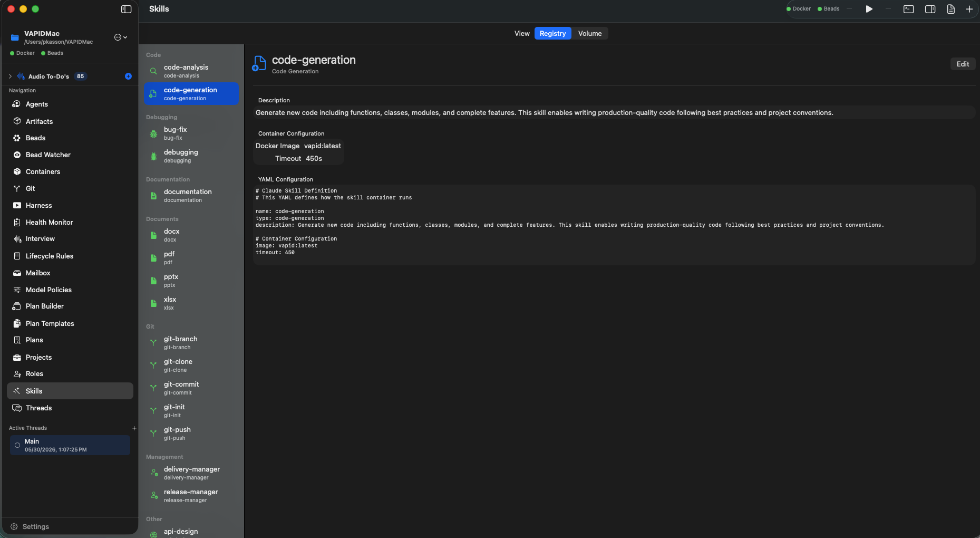Open Roles in sidebar
This screenshot has width=980, height=538.
(70, 374)
